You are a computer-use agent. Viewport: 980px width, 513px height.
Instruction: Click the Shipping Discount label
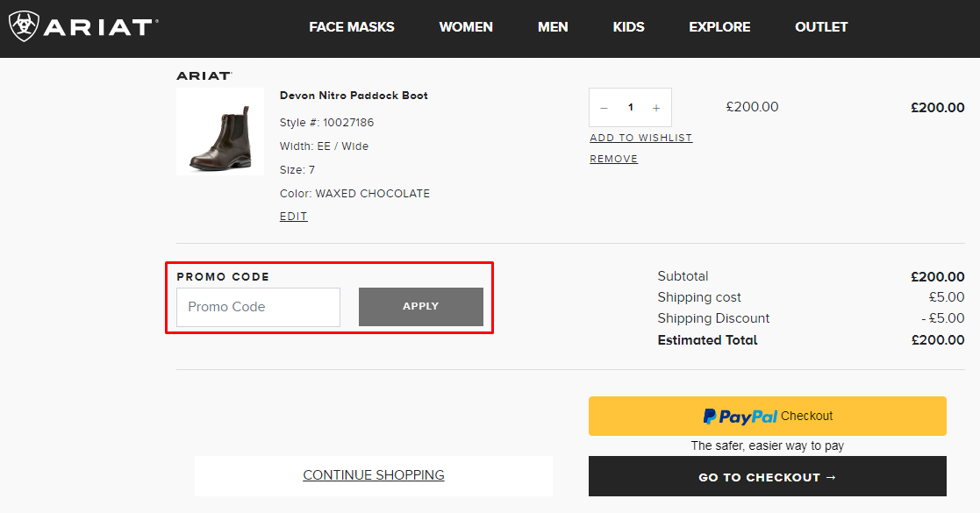point(713,318)
